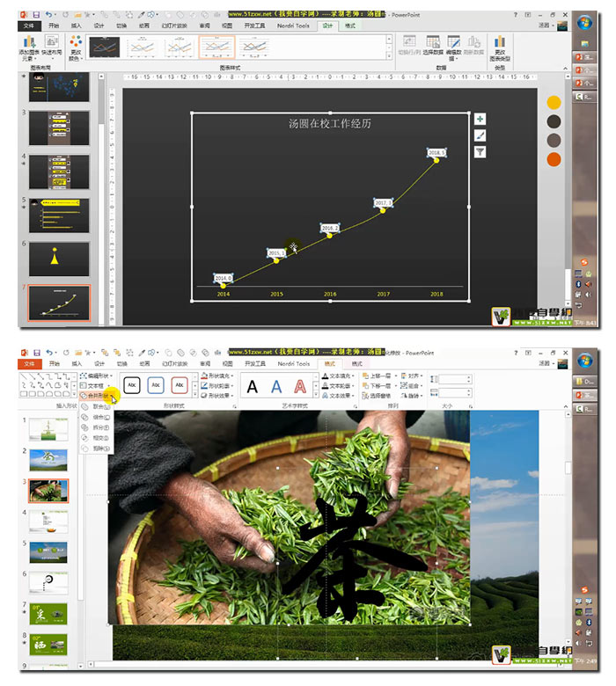Choose blue A WordArt style
This screenshot has width=616, height=686.
click(x=275, y=387)
